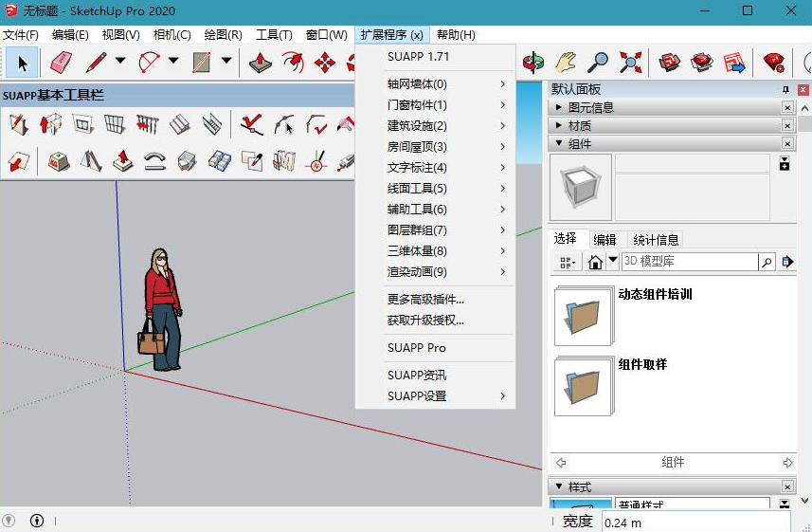The width and height of the screenshot is (812, 532).
Task: Collapse the 组件 panel
Action: pos(558,143)
